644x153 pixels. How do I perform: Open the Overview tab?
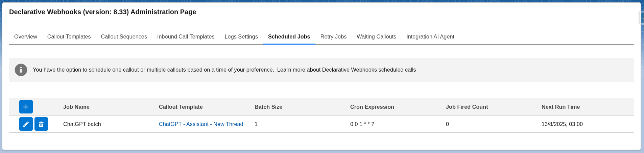pyautogui.click(x=26, y=36)
